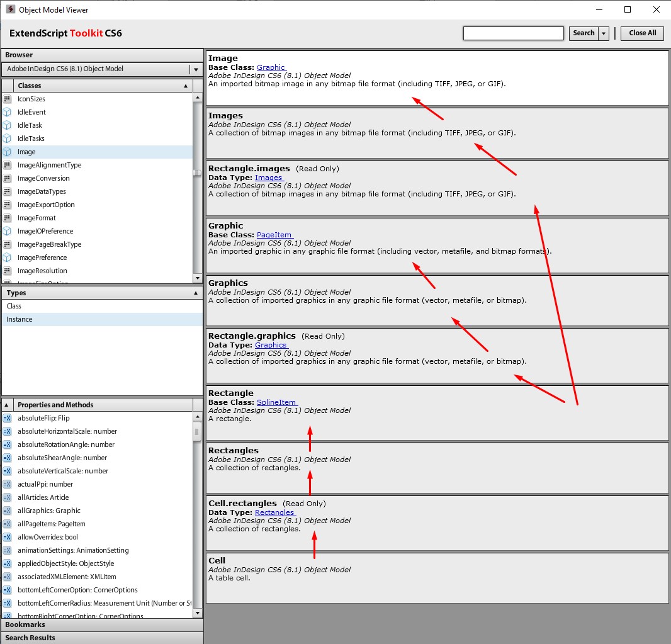Click the Browser panel header
This screenshot has width=671, height=644.
(x=102, y=55)
